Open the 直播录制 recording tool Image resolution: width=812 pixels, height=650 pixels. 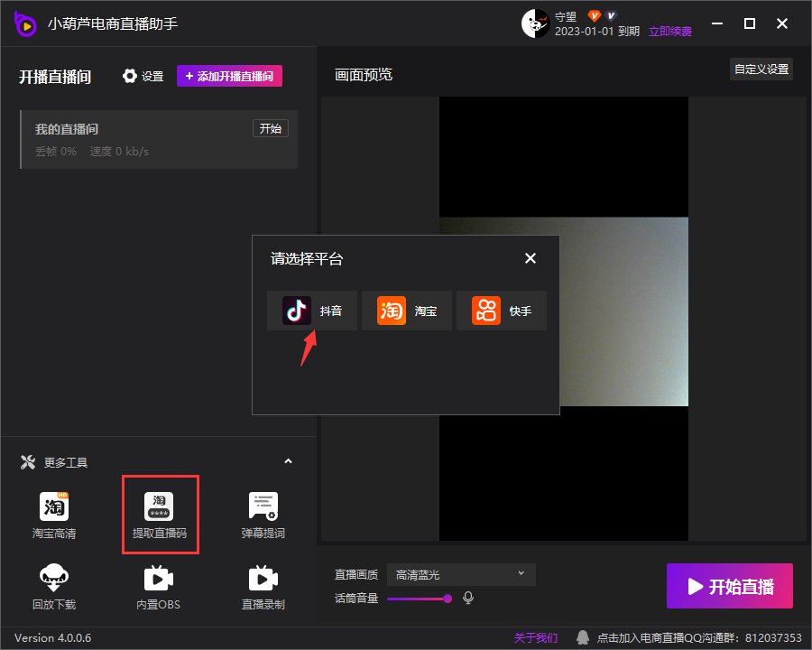coord(263,587)
